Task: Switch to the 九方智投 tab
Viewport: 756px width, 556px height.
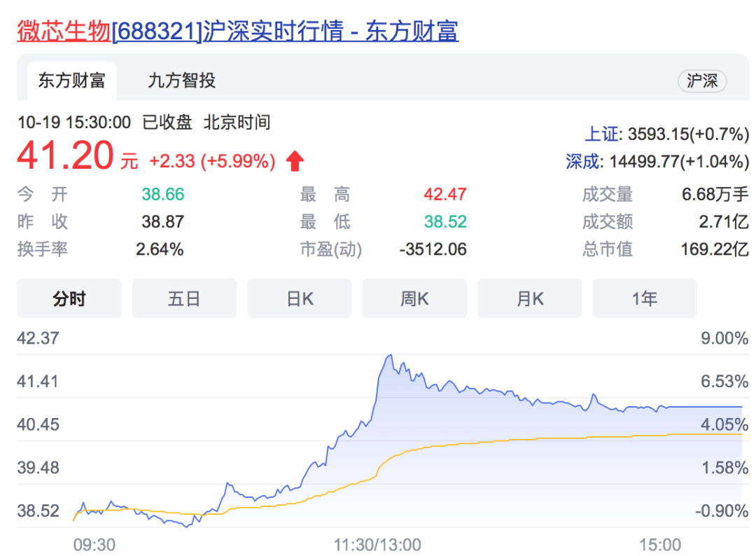Action: tap(181, 81)
